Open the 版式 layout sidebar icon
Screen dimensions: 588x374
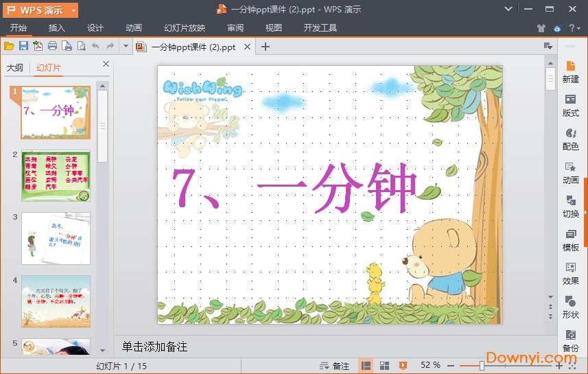pyautogui.click(x=570, y=106)
